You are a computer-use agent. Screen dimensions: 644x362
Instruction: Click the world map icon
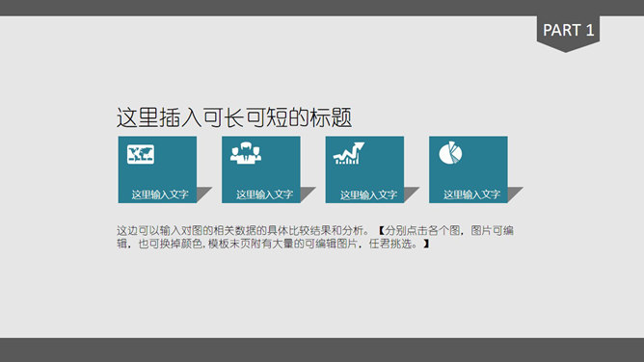pyautogui.click(x=141, y=154)
